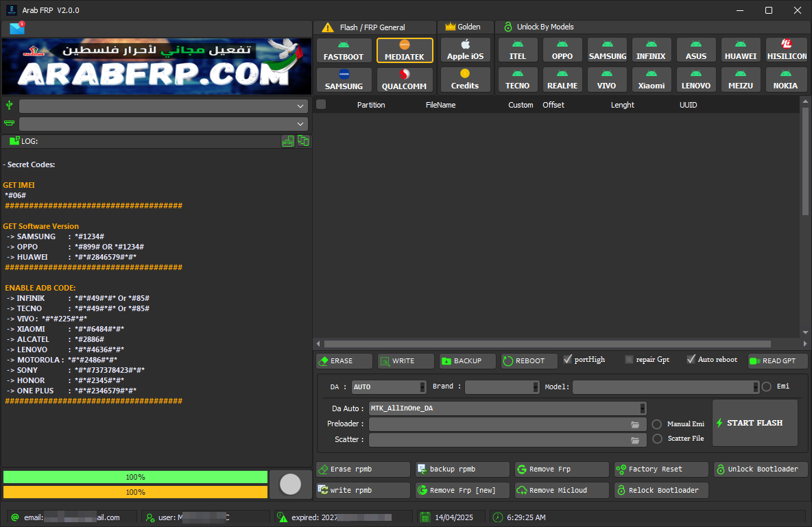Choose the TECNO model unlock

(517, 79)
